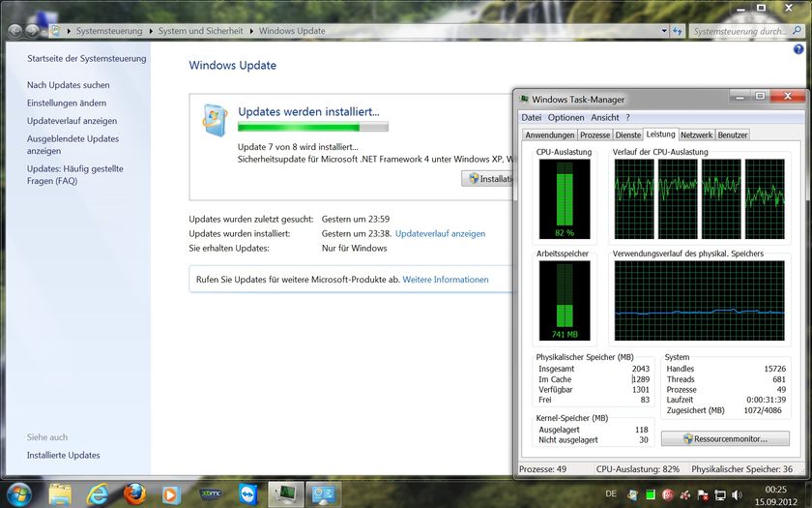This screenshot has width=812, height=508.
Task: Open the Windows Update tray icon
Action: tap(632, 494)
